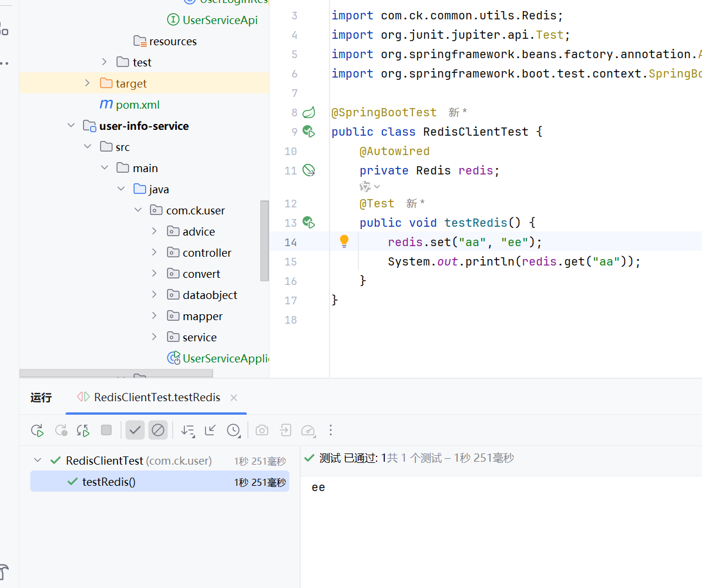Click the 'ee' console output line

(x=318, y=487)
